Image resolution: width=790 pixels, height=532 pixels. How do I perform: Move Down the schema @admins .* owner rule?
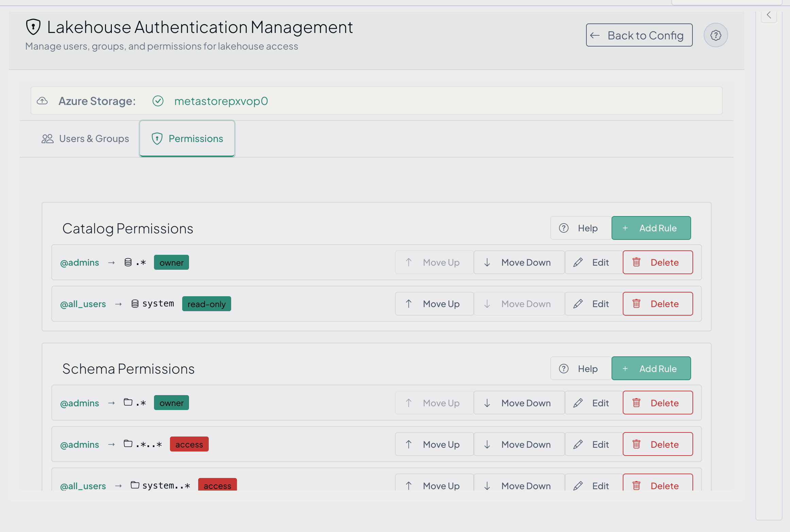[519, 403]
